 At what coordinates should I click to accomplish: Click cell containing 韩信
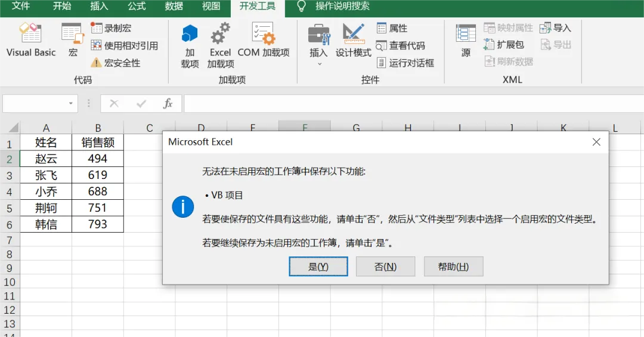coord(46,224)
